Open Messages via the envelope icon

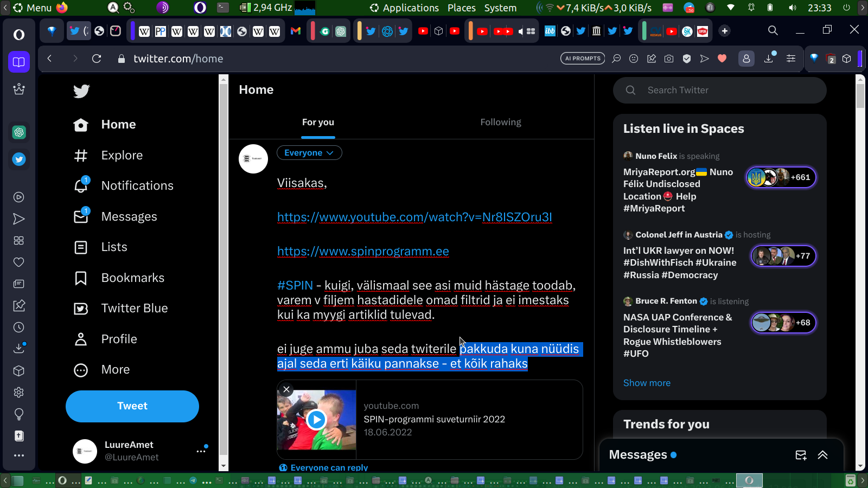coord(81,217)
